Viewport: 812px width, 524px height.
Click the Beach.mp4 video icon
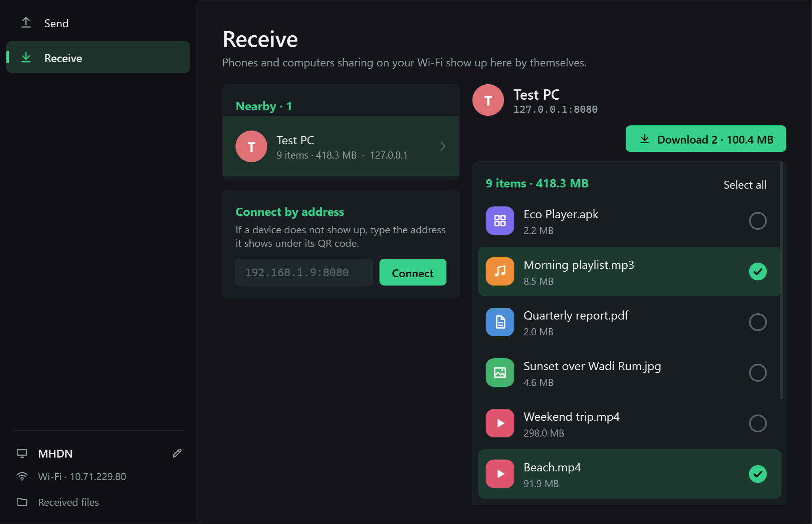[x=500, y=474]
